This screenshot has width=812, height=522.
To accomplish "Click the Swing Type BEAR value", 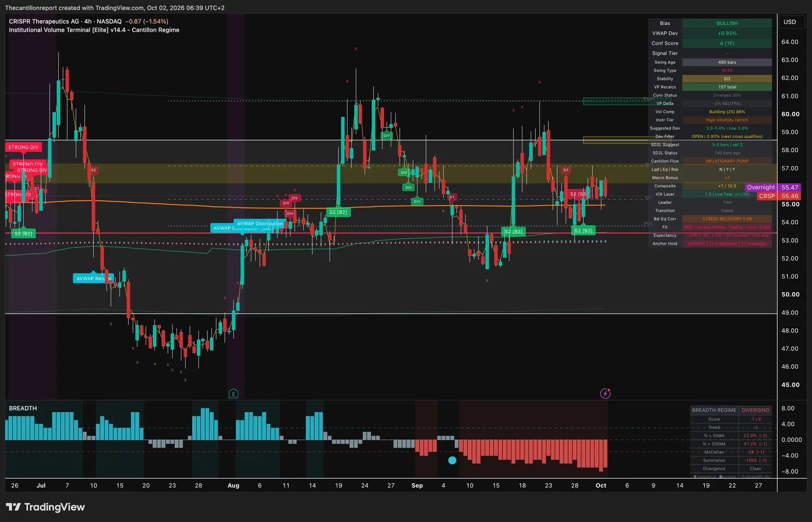I will 727,70.
